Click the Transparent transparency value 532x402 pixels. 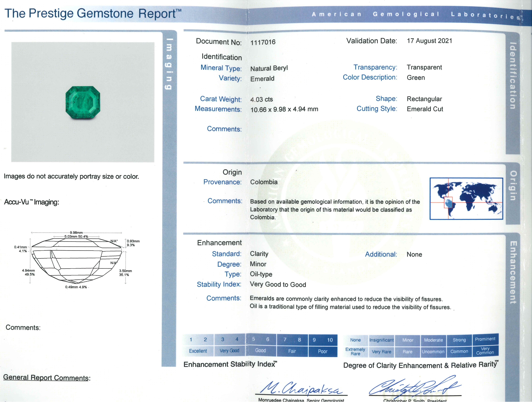click(424, 67)
